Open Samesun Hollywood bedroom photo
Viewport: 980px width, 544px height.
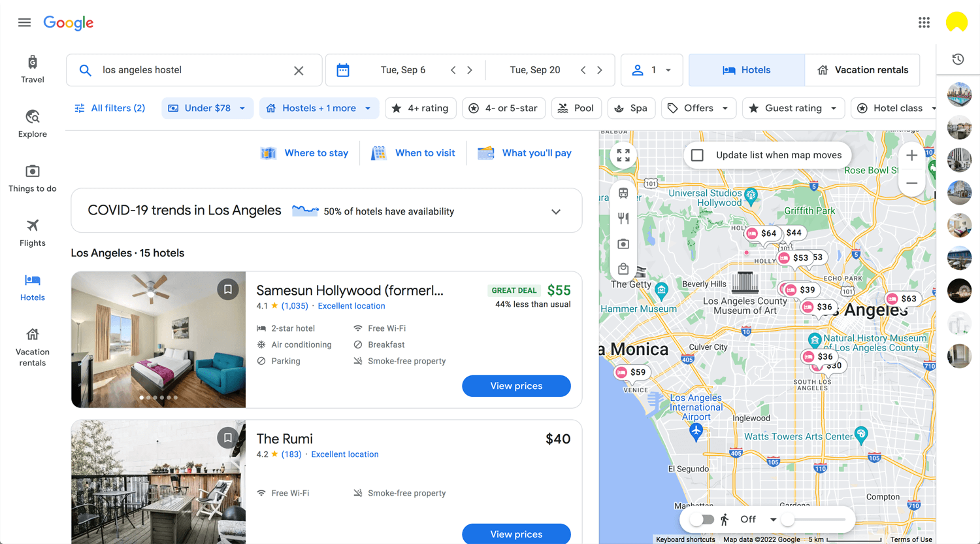click(158, 340)
